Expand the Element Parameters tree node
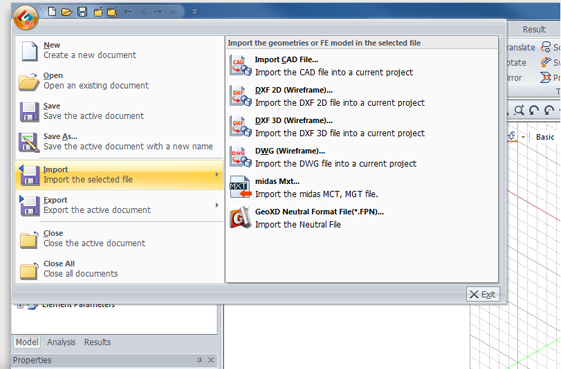This screenshot has height=369, width=561. click(x=20, y=305)
